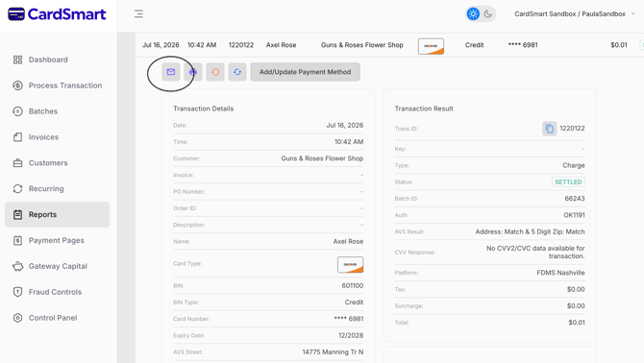Click the Auth value OK1191
Viewport: 644px width, 363px height.
(x=574, y=215)
